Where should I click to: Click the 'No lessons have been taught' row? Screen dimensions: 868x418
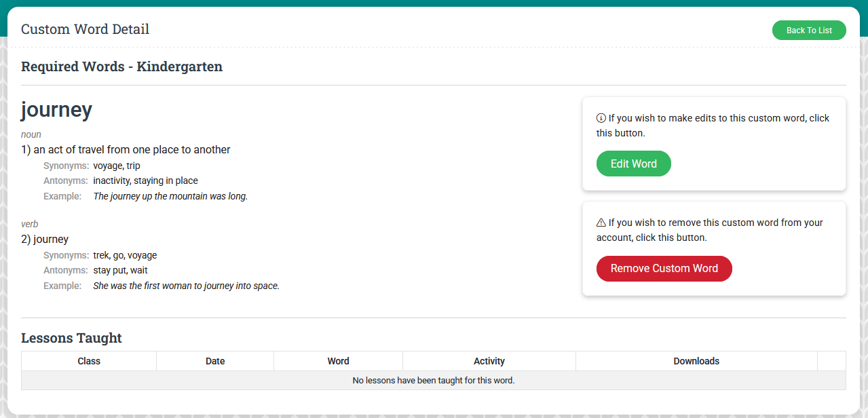point(433,381)
